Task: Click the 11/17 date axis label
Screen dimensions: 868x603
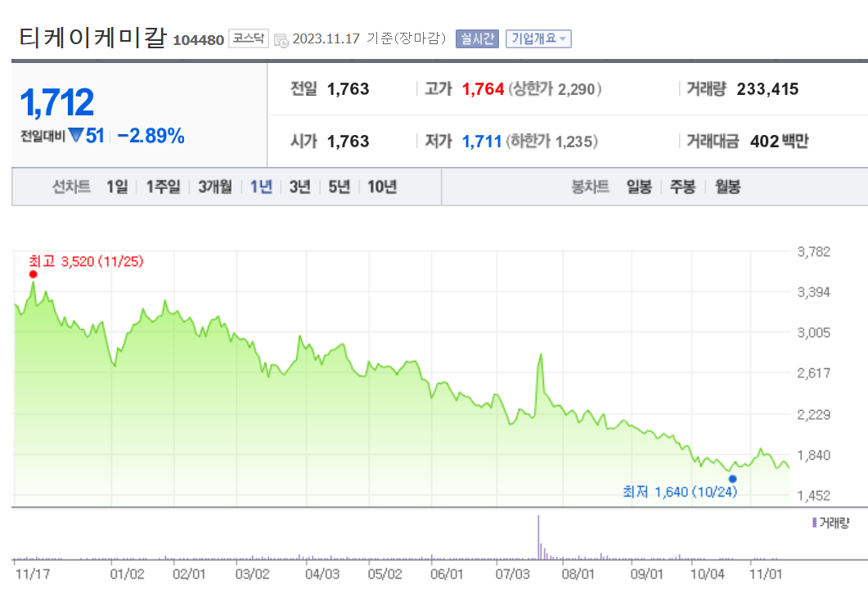Action: click(x=32, y=574)
